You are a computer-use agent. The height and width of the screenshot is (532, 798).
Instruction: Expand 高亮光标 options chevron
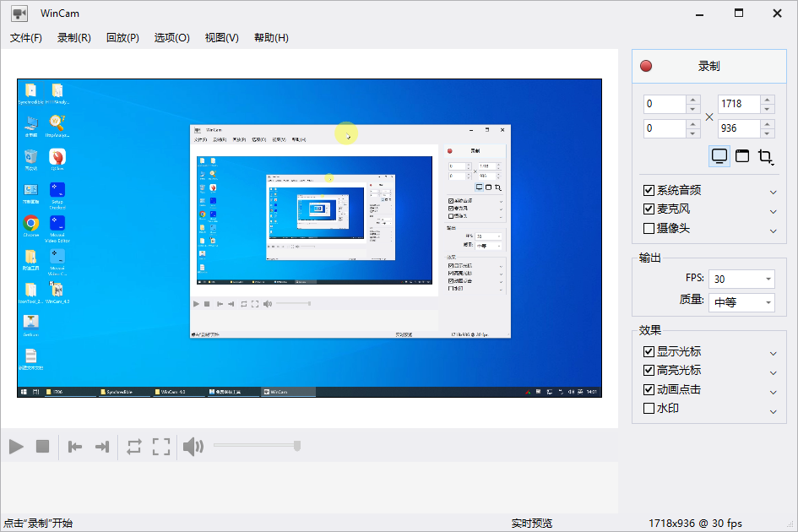[773, 372]
